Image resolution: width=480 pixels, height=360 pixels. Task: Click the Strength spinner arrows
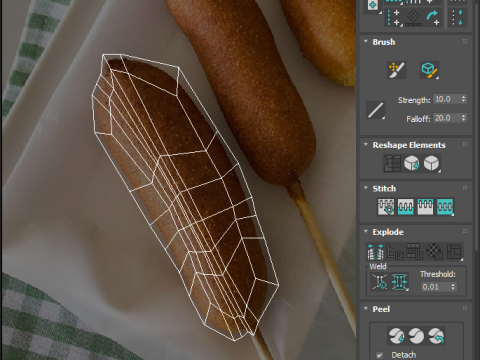pyautogui.click(x=464, y=99)
